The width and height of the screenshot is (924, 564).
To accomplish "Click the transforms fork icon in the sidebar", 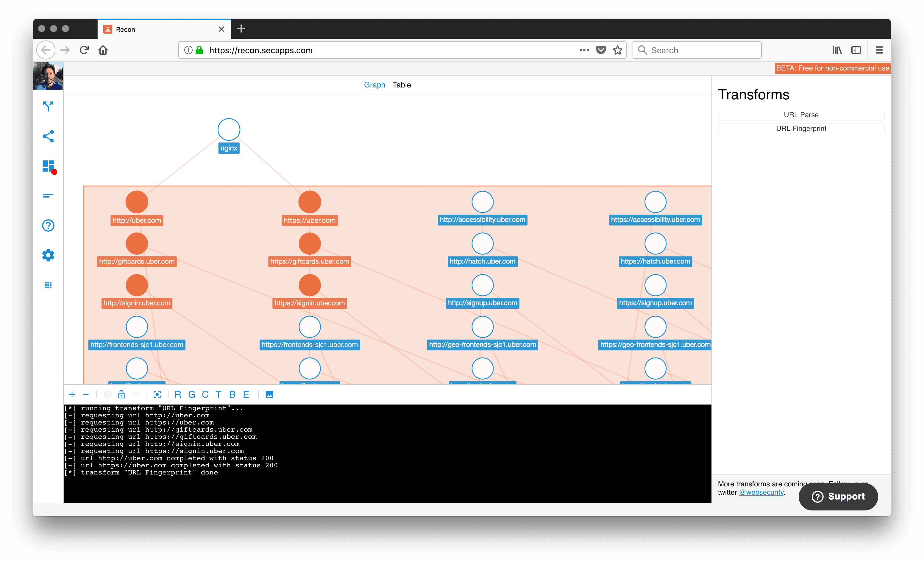I will [x=48, y=106].
